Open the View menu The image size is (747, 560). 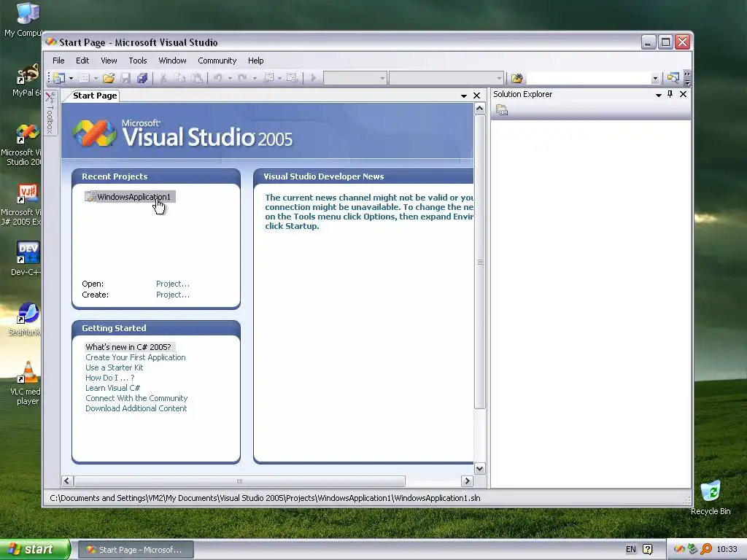point(109,61)
